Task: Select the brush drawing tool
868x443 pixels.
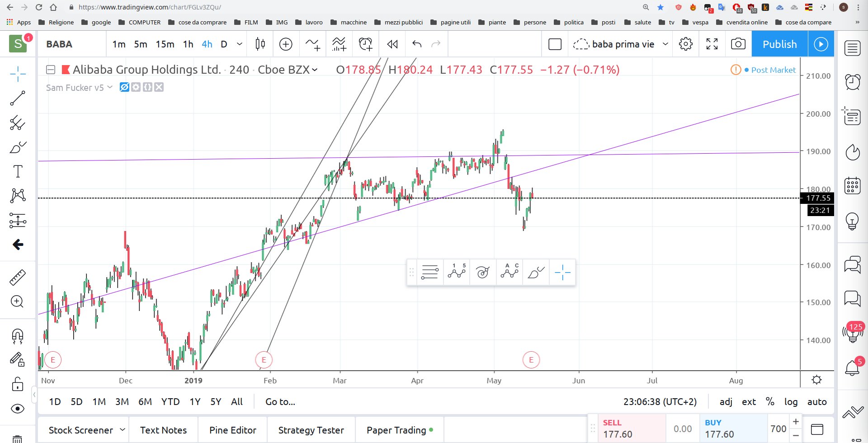Action: [18, 147]
